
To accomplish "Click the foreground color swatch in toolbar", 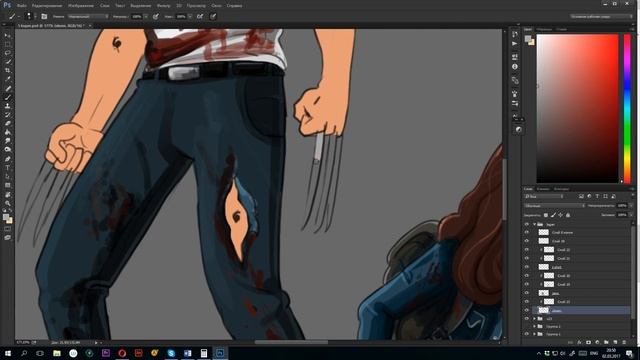I will (x=6, y=218).
